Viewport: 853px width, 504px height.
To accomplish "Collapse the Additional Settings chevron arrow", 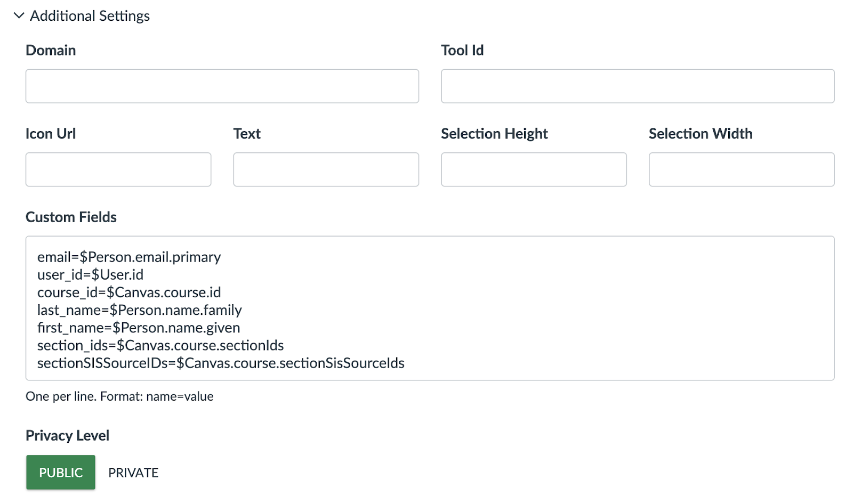I will click(19, 15).
